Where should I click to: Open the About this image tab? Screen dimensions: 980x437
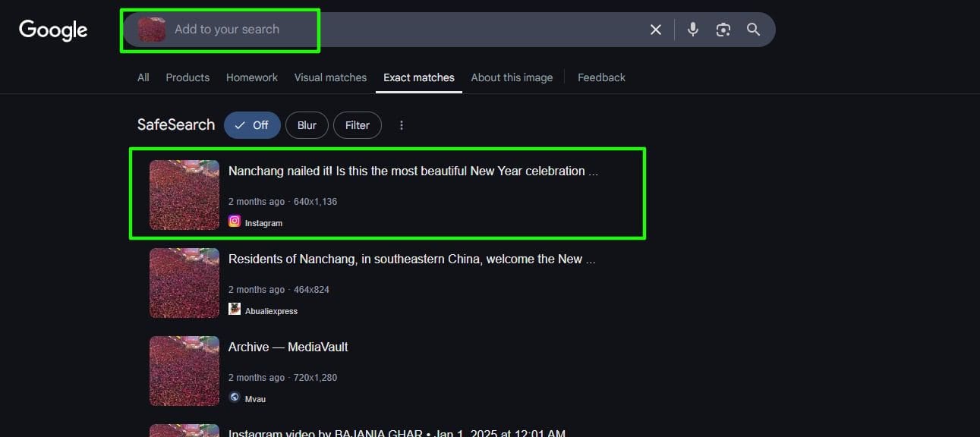tap(512, 77)
